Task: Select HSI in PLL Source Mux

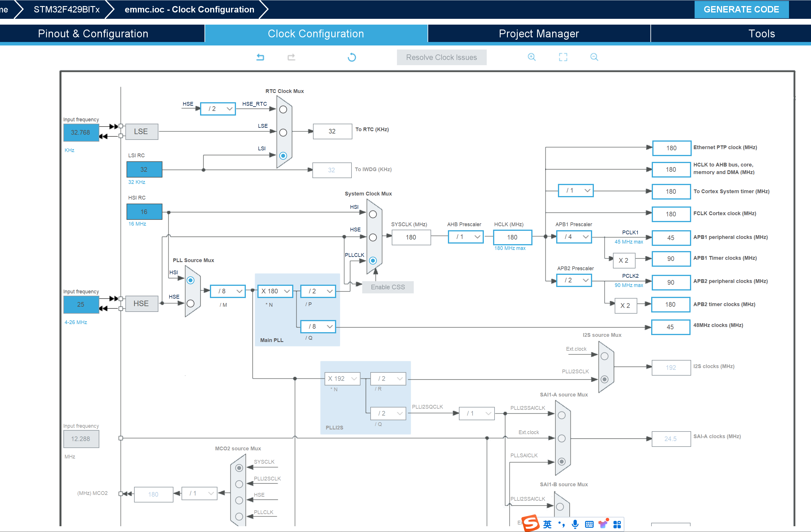Action: pyautogui.click(x=191, y=280)
